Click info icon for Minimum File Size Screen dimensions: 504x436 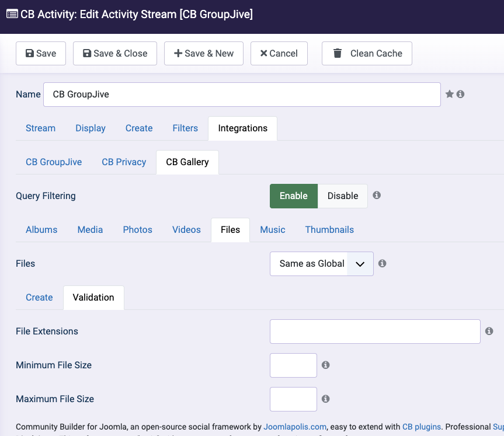326,365
